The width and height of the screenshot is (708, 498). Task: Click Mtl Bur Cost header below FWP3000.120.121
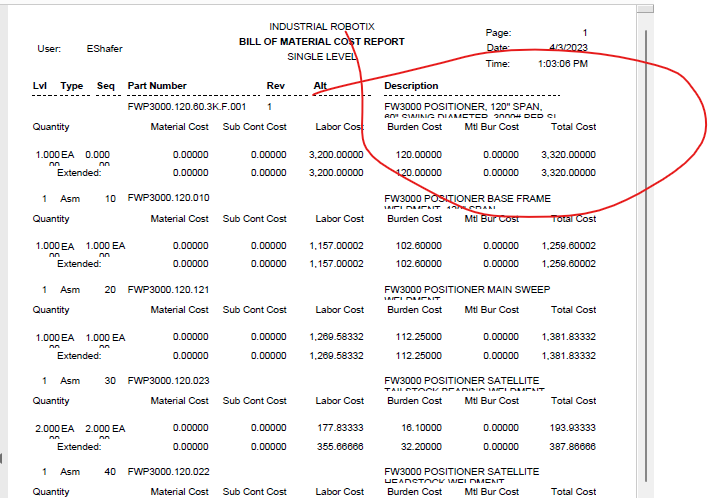[x=491, y=310]
